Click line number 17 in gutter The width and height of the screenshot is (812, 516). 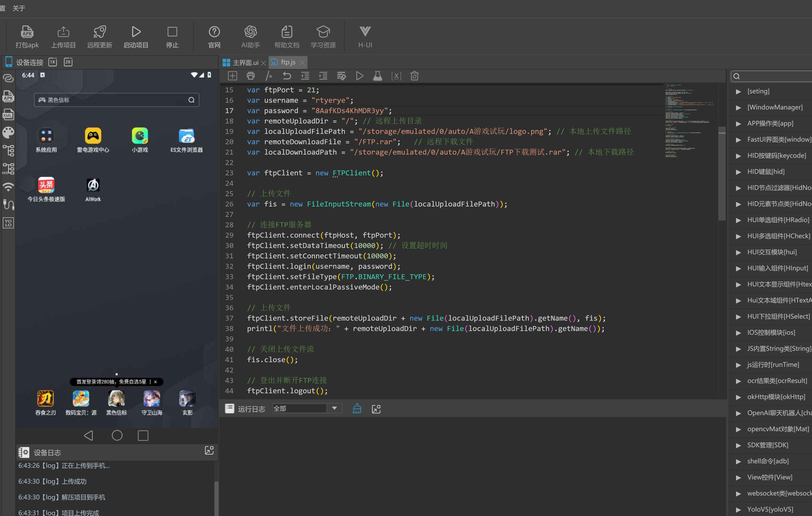[x=229, y=111]
